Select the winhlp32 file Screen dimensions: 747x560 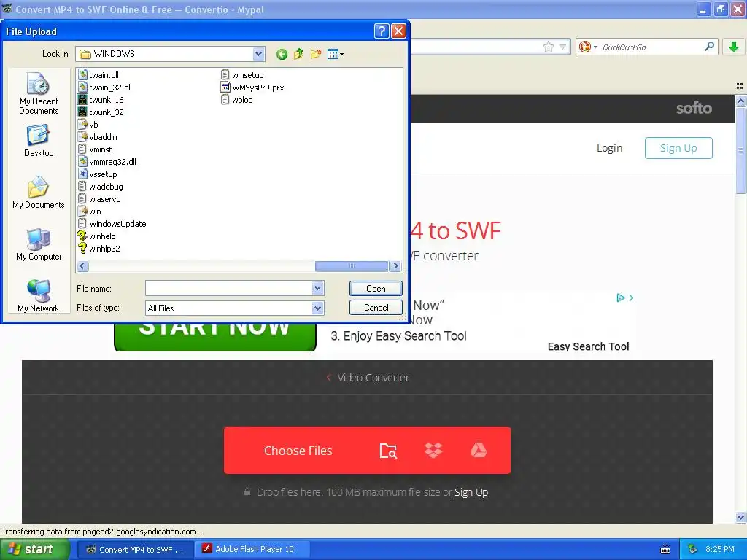point(99,248)
